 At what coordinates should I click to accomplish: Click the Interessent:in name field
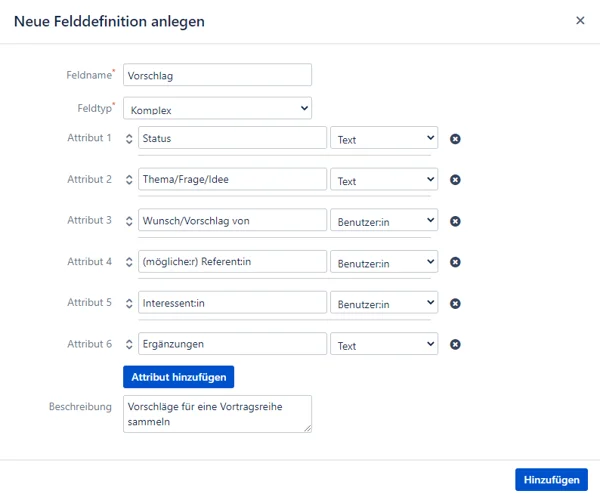[x=232, y=303]
